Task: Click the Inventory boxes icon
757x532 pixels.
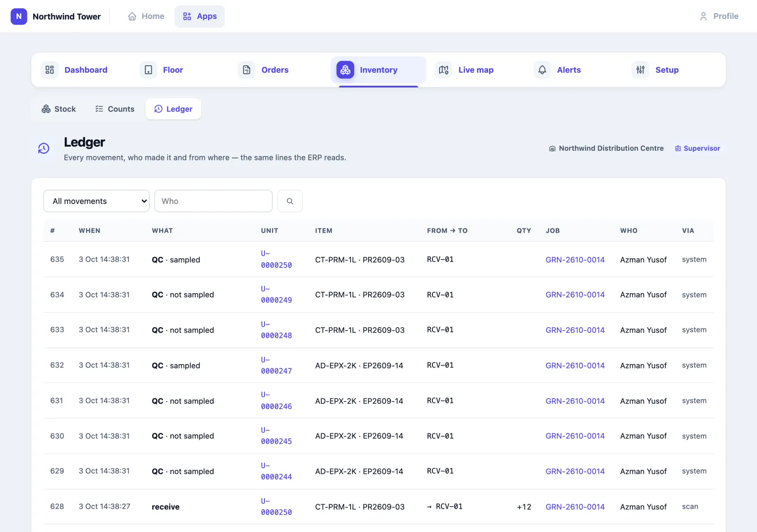Action: tap(345, 70)
